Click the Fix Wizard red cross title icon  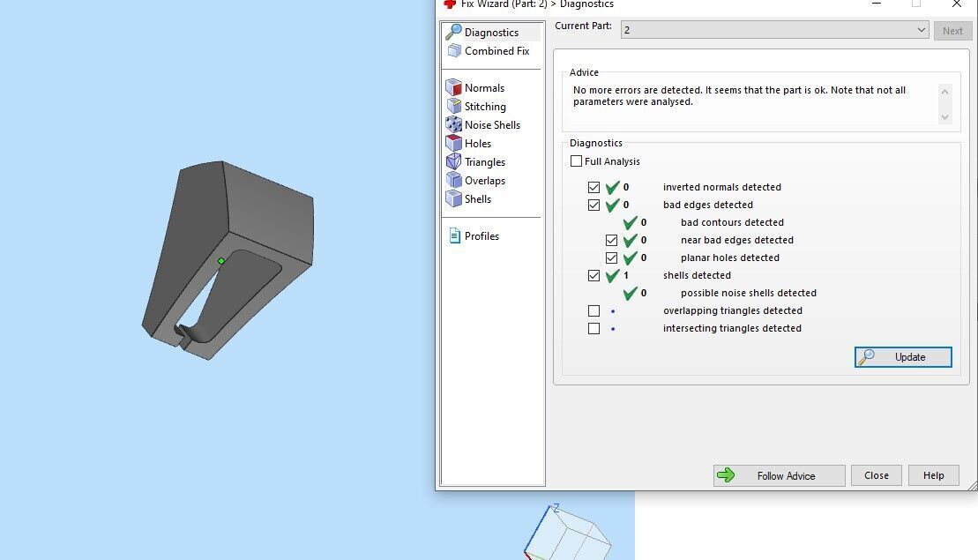[449, 4]
